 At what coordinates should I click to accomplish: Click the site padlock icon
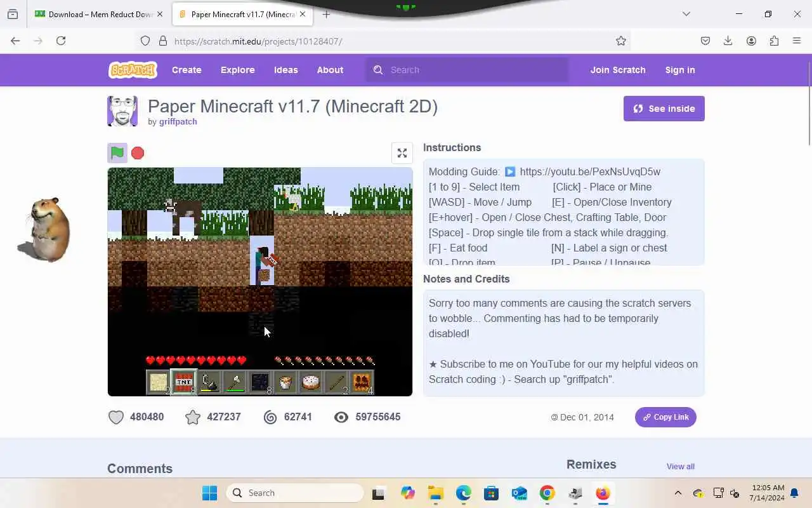(x=163, y=41)
